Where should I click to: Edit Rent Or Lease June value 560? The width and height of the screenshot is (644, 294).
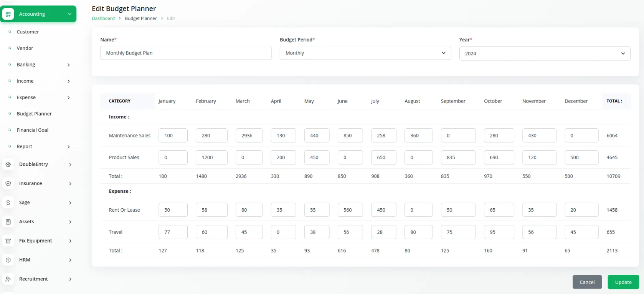350,210
